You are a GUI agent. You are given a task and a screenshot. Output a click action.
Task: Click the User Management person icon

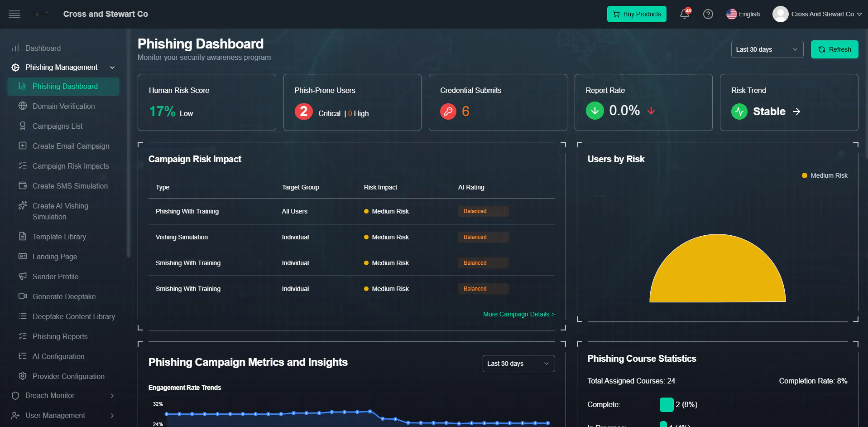[15, 416]
